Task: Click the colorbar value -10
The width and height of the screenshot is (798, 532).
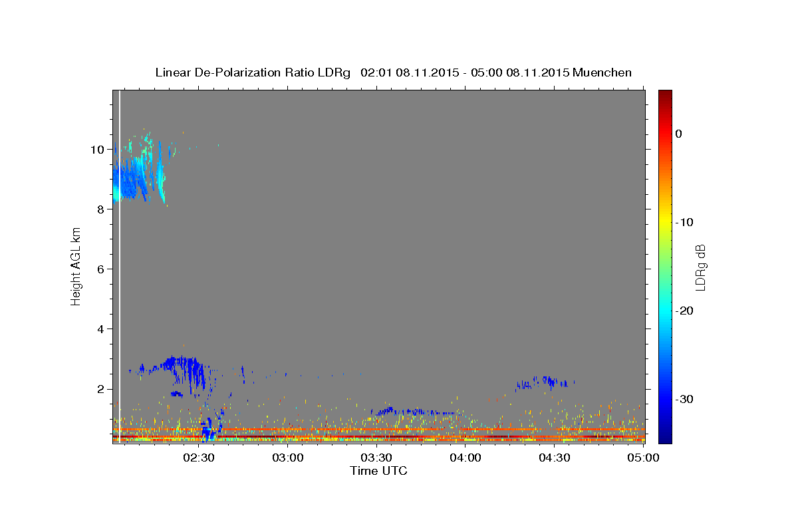Action: [685, 222]
